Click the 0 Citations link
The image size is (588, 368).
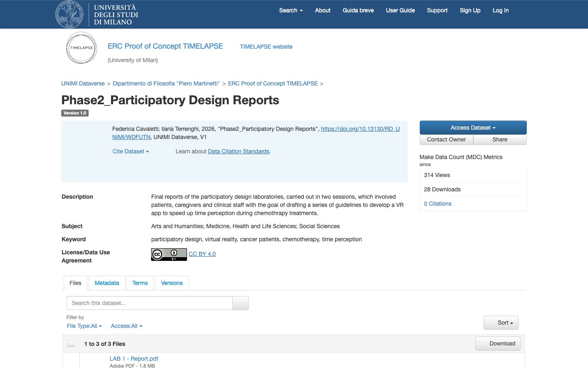tap(438, 204)
